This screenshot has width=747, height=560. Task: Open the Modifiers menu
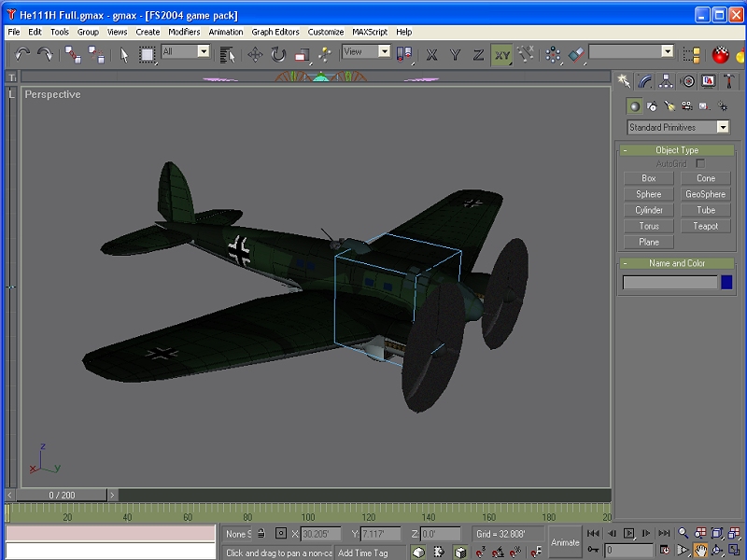pos(184,32)
